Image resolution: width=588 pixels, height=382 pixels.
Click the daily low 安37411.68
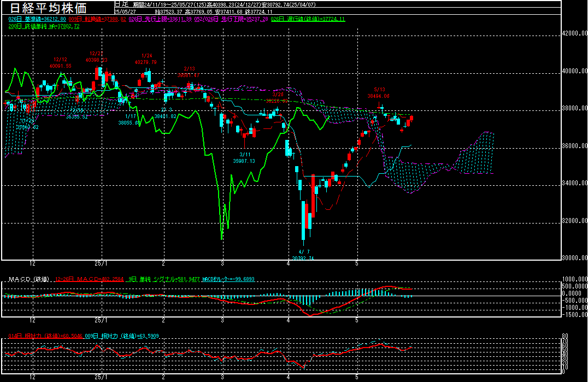coord(229,12)
